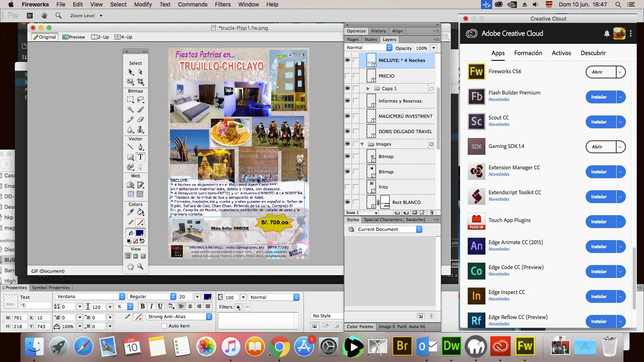Select the Paint Bucket tool

(x=140, y=212)
